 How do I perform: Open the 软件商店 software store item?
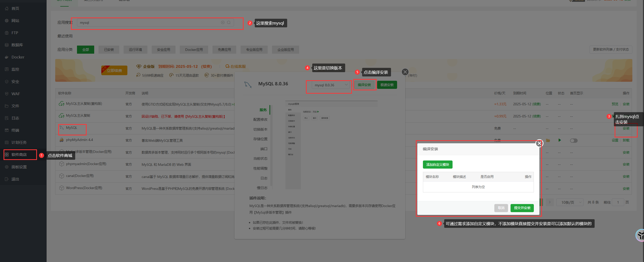(x=19, y=154)
